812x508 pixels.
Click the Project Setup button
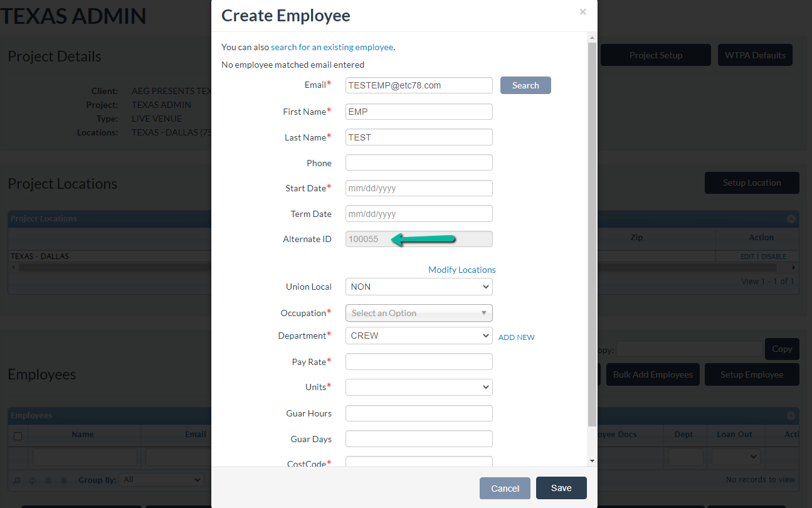pyautogui.click(x=656, y=55)
